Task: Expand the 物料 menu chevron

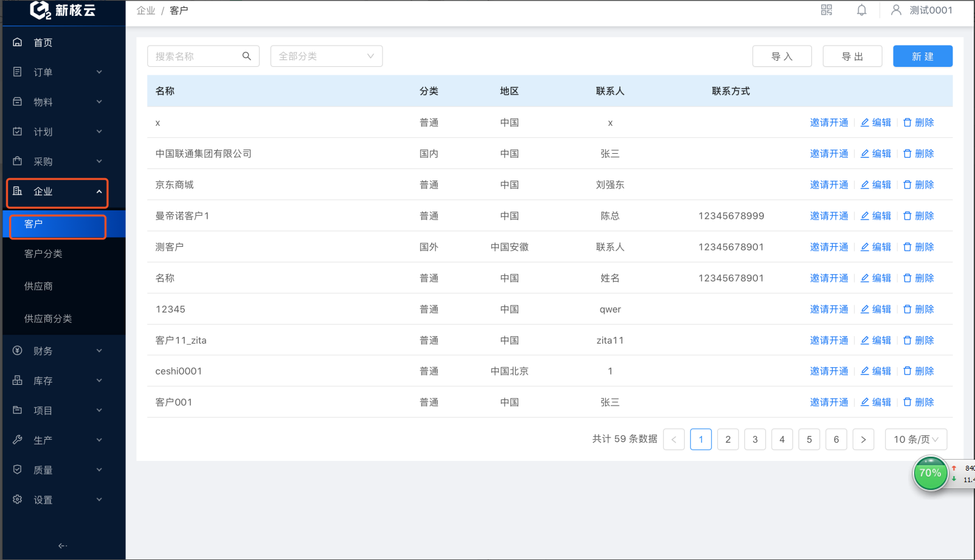Action: click(x=99, y=102)
